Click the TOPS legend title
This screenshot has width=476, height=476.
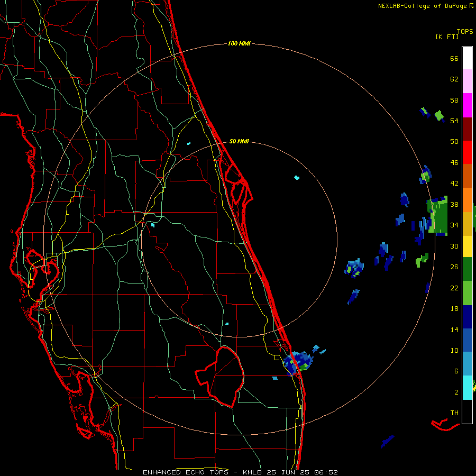pos(465,31)
